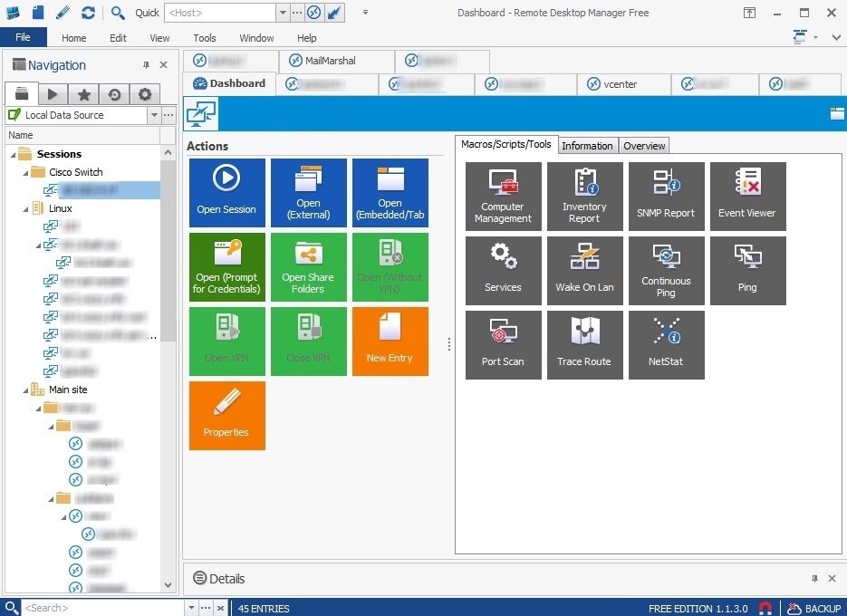847x616 pixels.
Task: Expand the Host quick connect dropdown arrow
Action: (281, 13)
